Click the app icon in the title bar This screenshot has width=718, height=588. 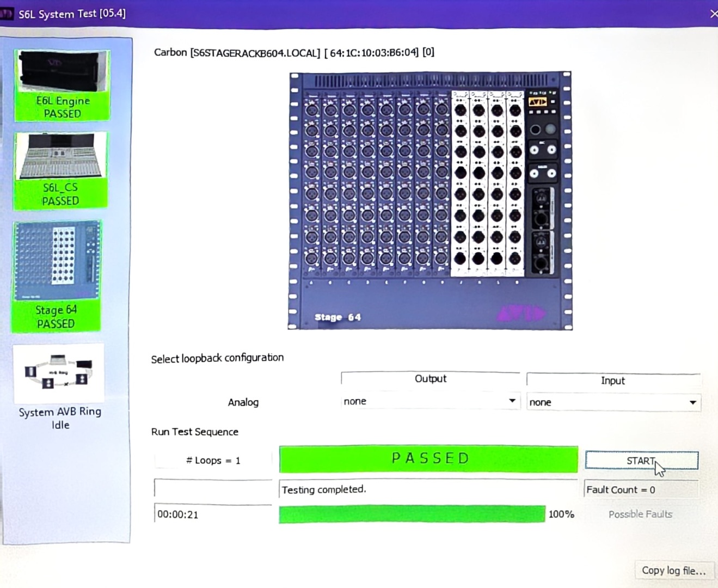7,14
